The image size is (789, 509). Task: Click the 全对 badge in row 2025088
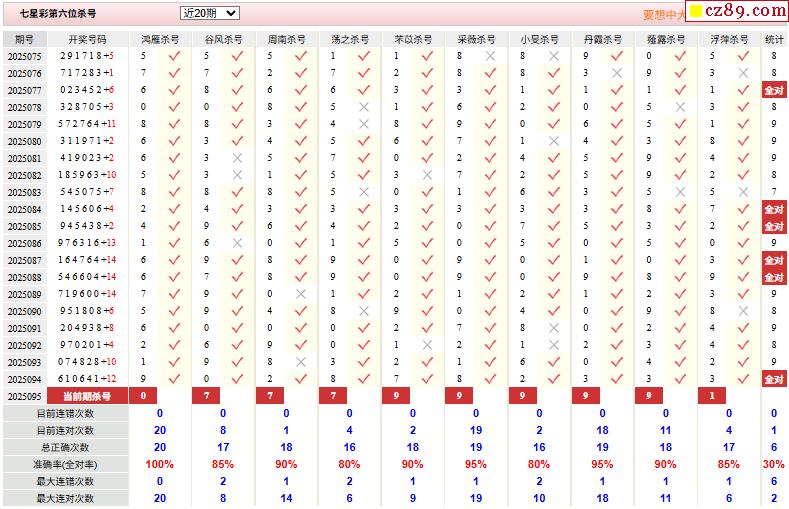click(x=774, y=278)
